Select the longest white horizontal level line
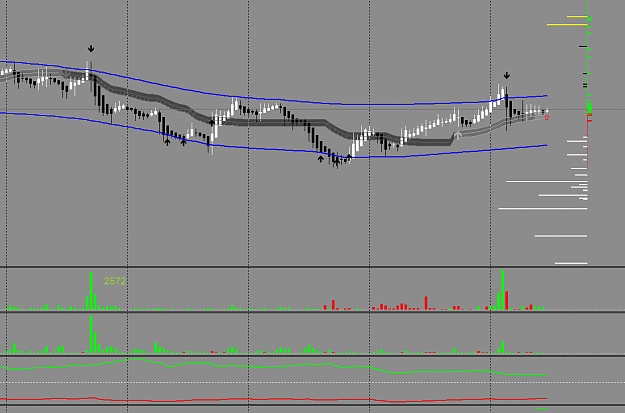The width and height of the screenshot is (625, 413). [x=542, y=208]
